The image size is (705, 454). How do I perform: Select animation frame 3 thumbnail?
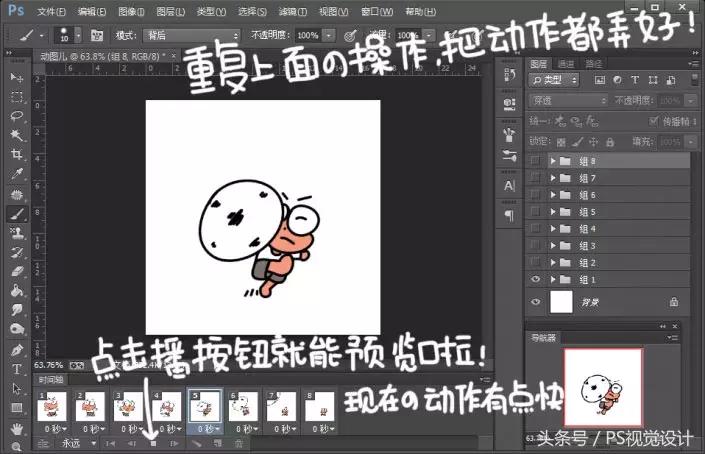tap(128, 406)
